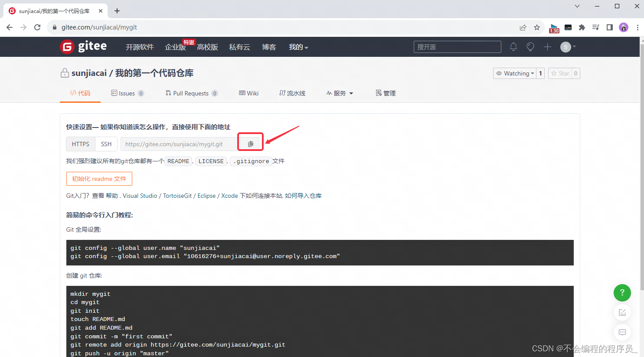Open the TortoiseGit guide link
Image resolution: width=644 pixels, height=357 pixels.
177,196
